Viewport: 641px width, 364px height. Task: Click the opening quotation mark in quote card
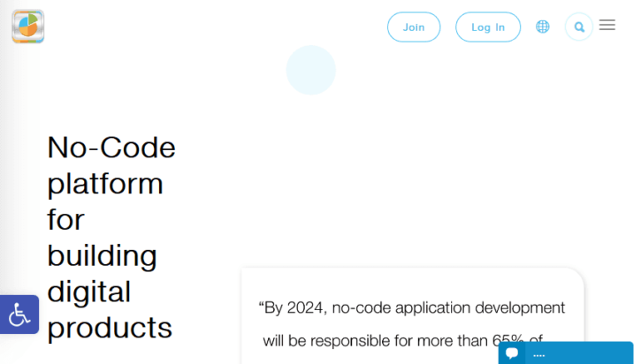click(262, 308)
